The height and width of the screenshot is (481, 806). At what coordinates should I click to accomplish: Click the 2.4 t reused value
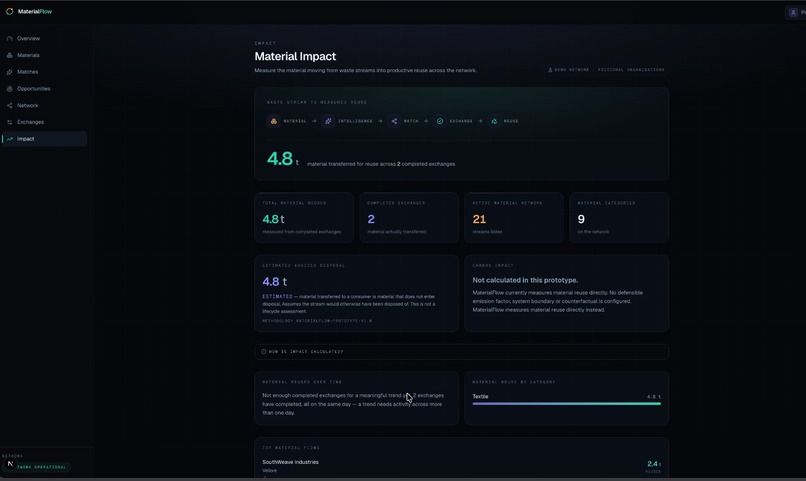pos(654,464)
